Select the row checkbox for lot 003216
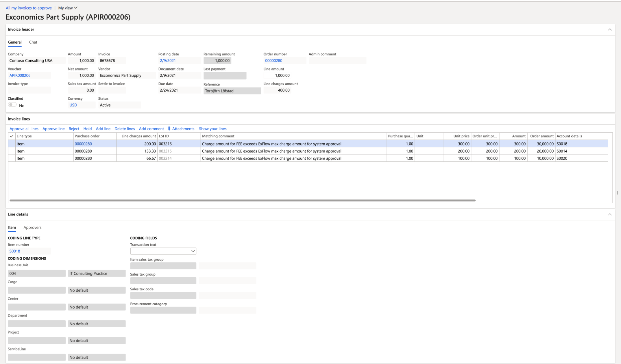Image resolution: width=621 pixels, height=364 pixels. tap(12, 144)
